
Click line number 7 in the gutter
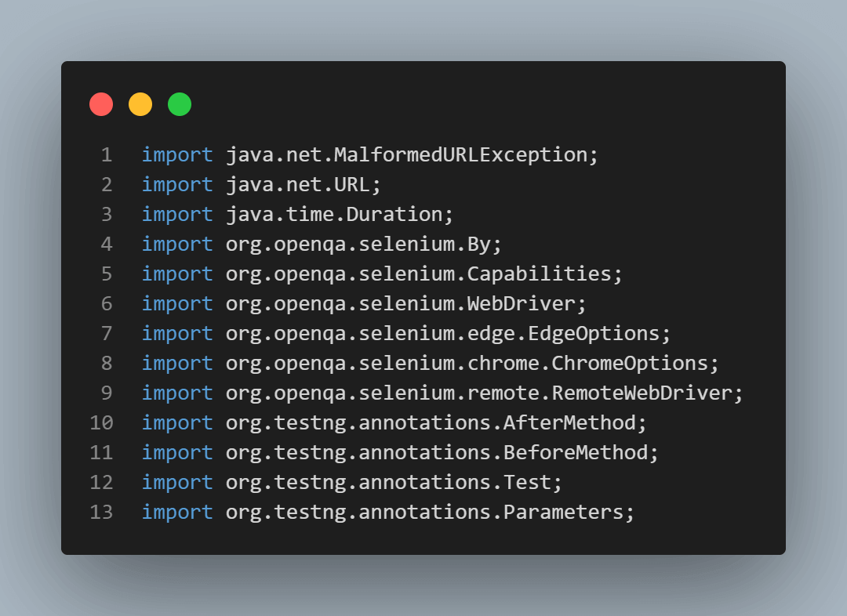107,334
